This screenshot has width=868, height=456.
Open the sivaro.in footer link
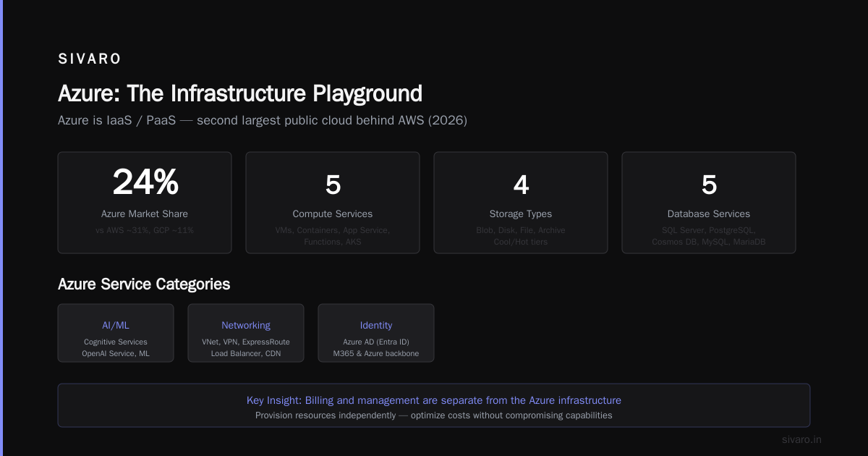(801, 439)
